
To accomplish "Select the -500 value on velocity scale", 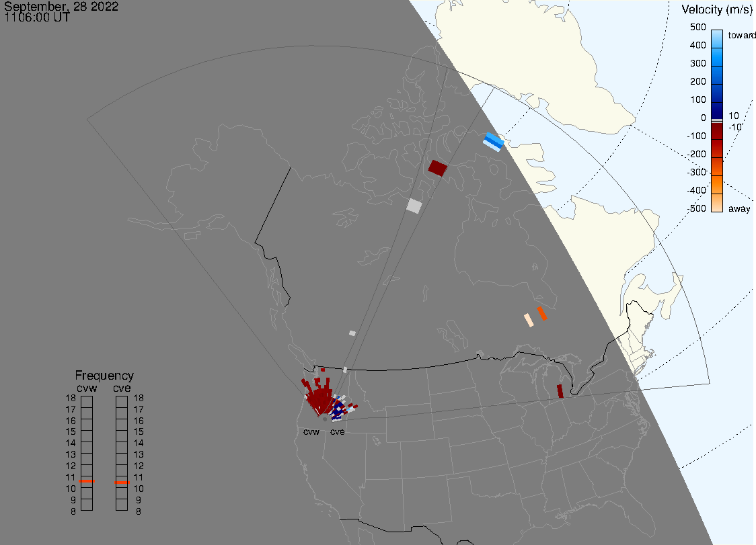I will click(x=696, y=208).
